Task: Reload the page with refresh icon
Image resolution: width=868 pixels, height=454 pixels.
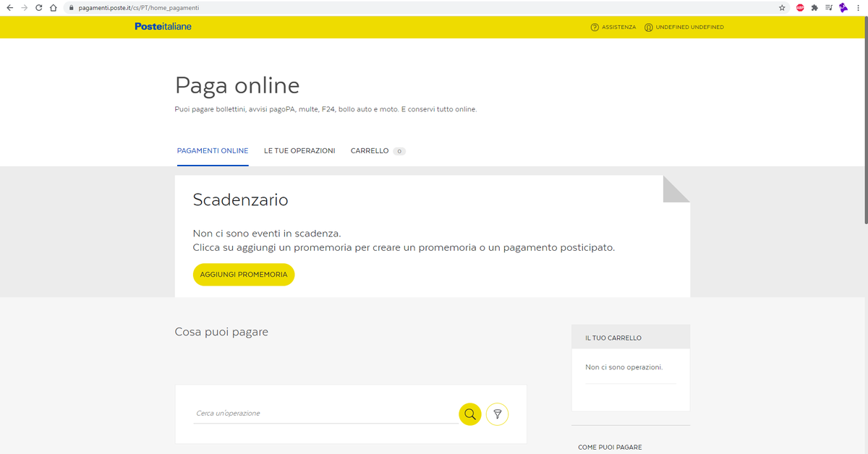Action: click(38, 8)
